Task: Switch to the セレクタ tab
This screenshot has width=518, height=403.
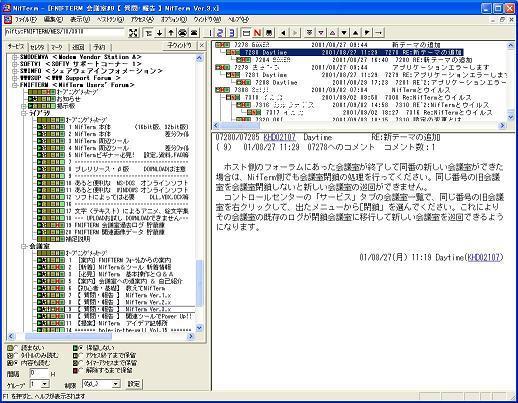Action: [x=37, y=47]
